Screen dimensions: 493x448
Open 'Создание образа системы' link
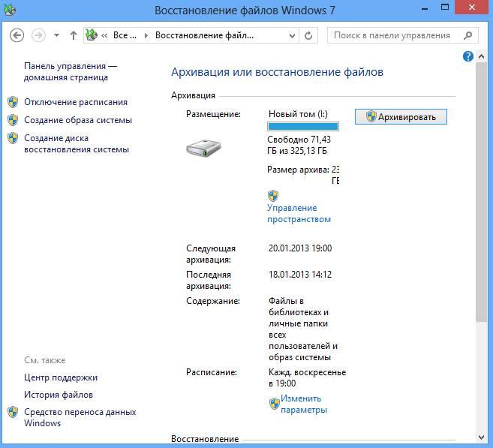[x=78, y=120]
